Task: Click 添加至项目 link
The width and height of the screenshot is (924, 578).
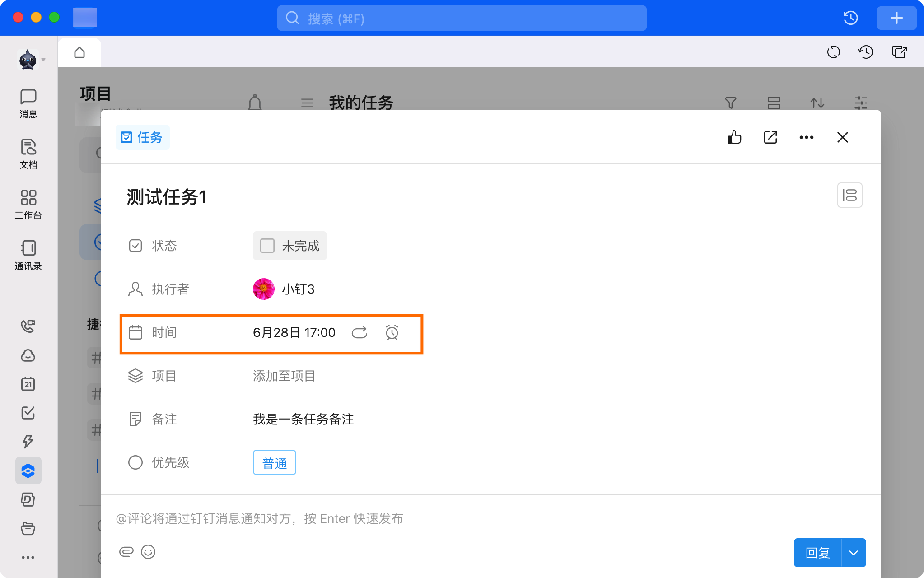Action: (284, 376)
